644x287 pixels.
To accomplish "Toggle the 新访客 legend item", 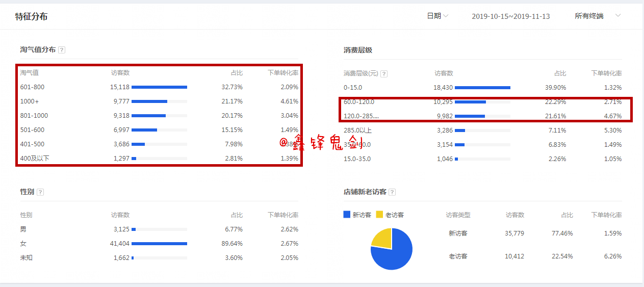I will [x=358, y=215].
